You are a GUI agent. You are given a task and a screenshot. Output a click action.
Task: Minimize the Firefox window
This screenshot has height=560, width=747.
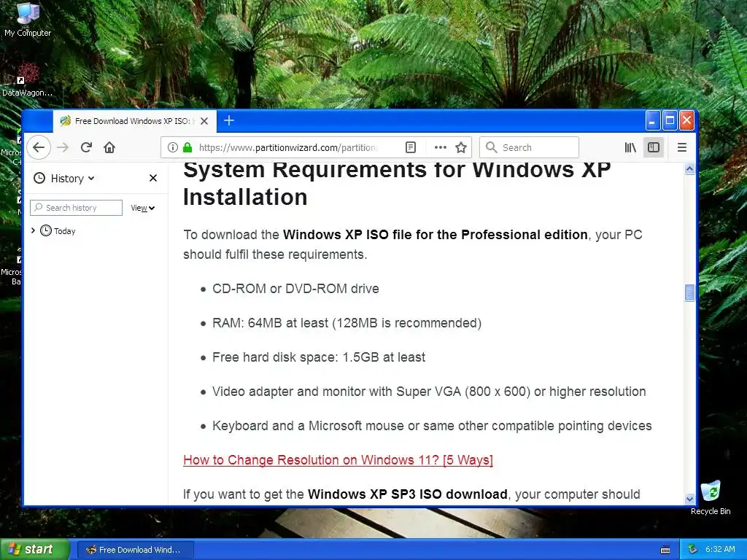pyautogui.click(x=653, y=120)
